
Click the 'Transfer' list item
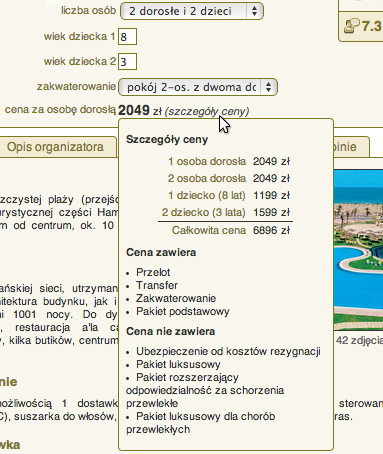157,285
